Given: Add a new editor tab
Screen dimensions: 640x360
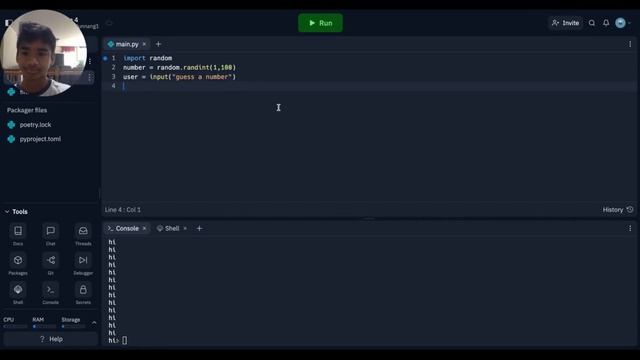Looking at the screenshot, I should click(158, 44).
